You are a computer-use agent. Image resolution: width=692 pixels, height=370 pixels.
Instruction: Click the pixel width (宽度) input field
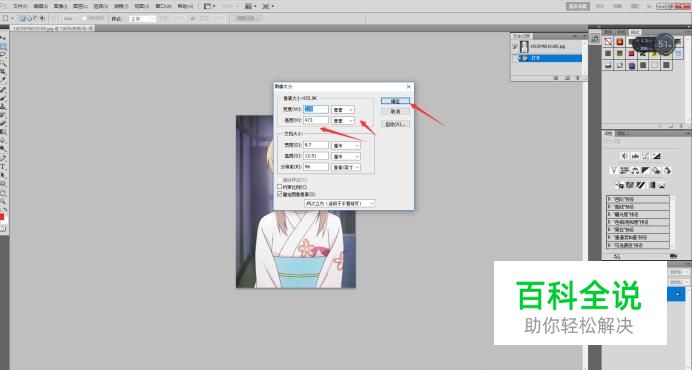click(x=316, y=109)
